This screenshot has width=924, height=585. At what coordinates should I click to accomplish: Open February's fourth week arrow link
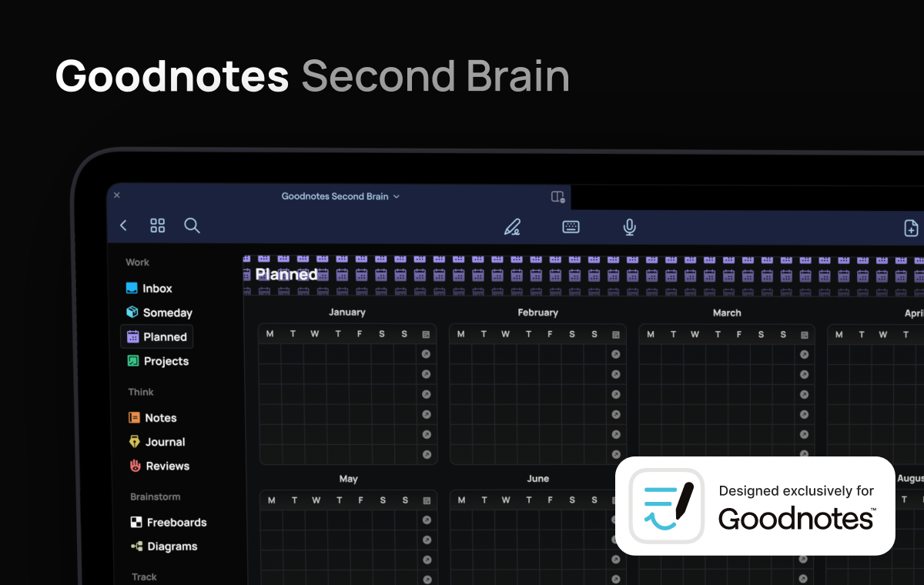[x=615, y=415]
